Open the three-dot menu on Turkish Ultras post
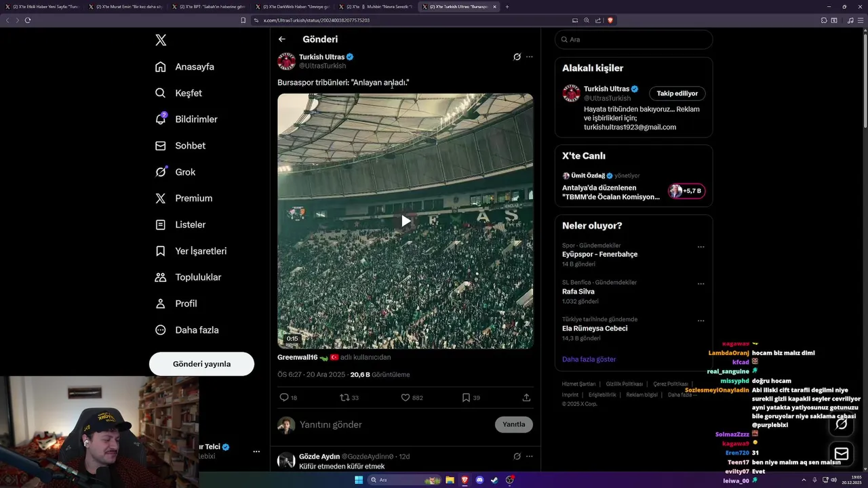 click(x=530, y=57)
